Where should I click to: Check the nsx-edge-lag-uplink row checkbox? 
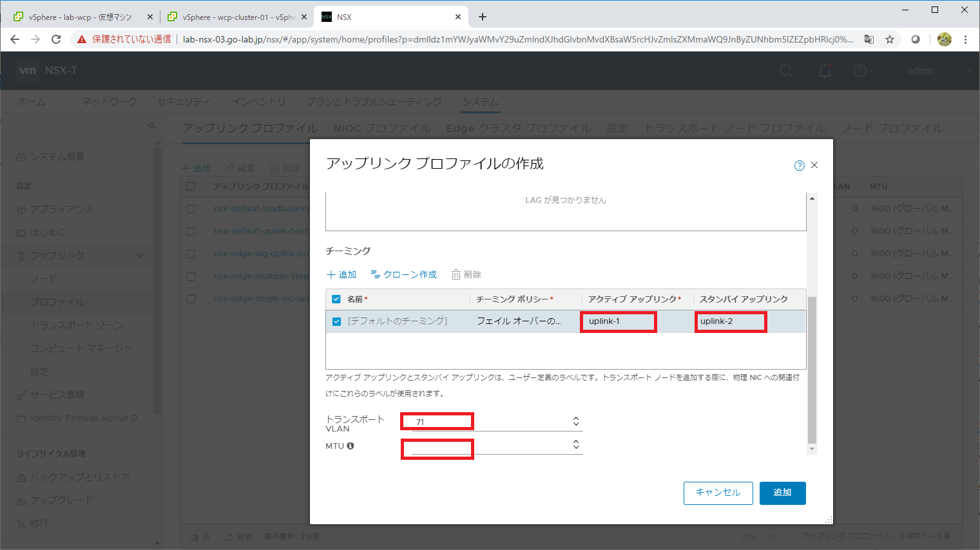pyautogui.click(x=191, y=254)
